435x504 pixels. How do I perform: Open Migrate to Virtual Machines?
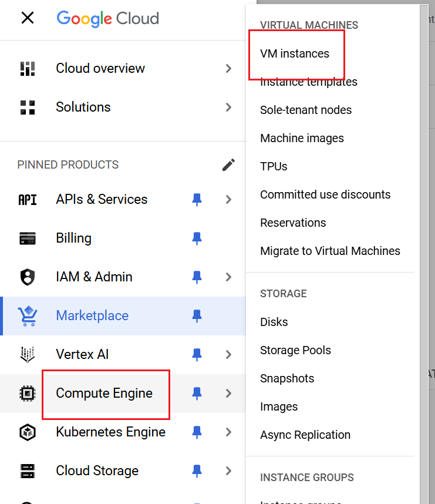pyautogui.click(x=331, y=251)
